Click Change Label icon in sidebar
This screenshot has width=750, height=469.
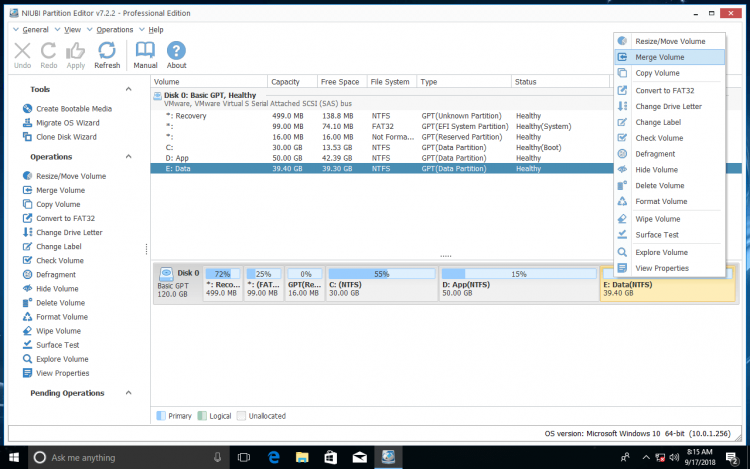click(x=27, y=246)
